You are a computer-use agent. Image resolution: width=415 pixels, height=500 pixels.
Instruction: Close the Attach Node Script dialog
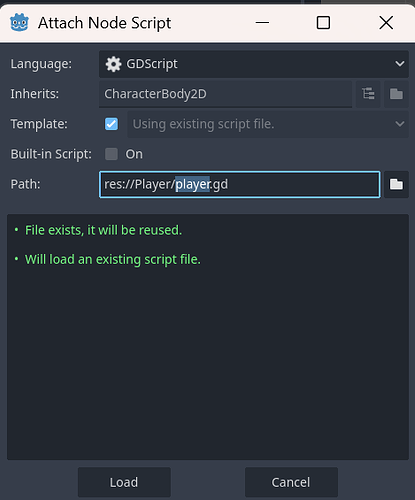pos(386,23)
